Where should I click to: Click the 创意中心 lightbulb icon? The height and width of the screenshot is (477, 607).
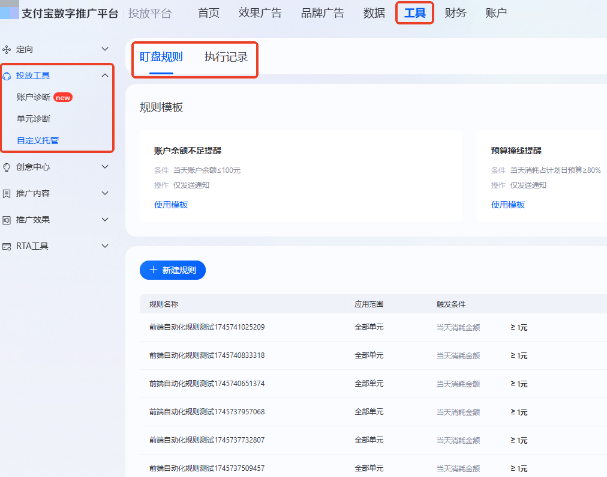tap(7, 167)
